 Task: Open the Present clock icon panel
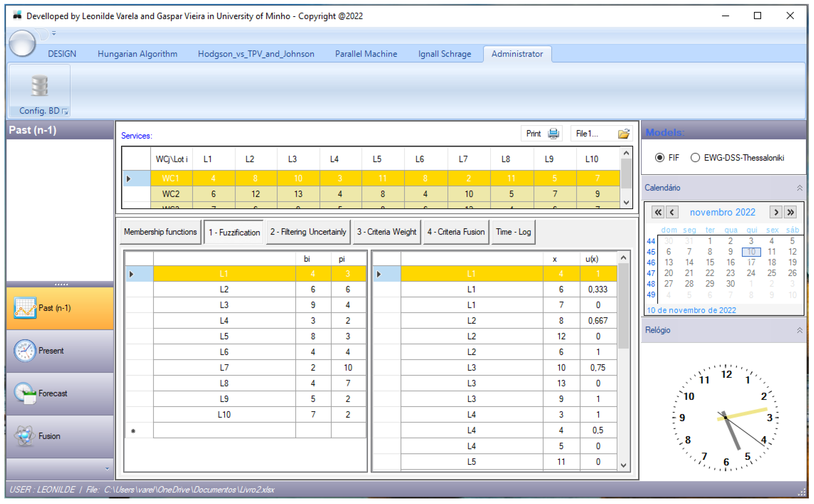(x=25, y=350)
